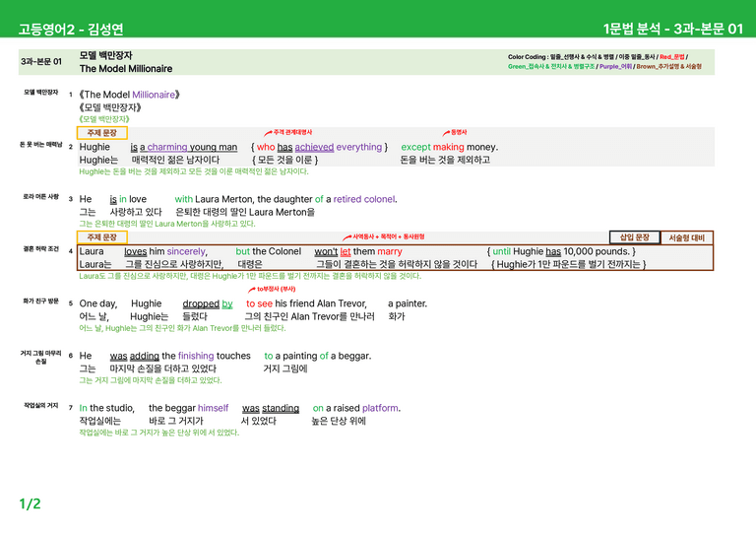Click the header title '고등영어2 - 김성연'
The image size is (756, 535).
(71, 30)
